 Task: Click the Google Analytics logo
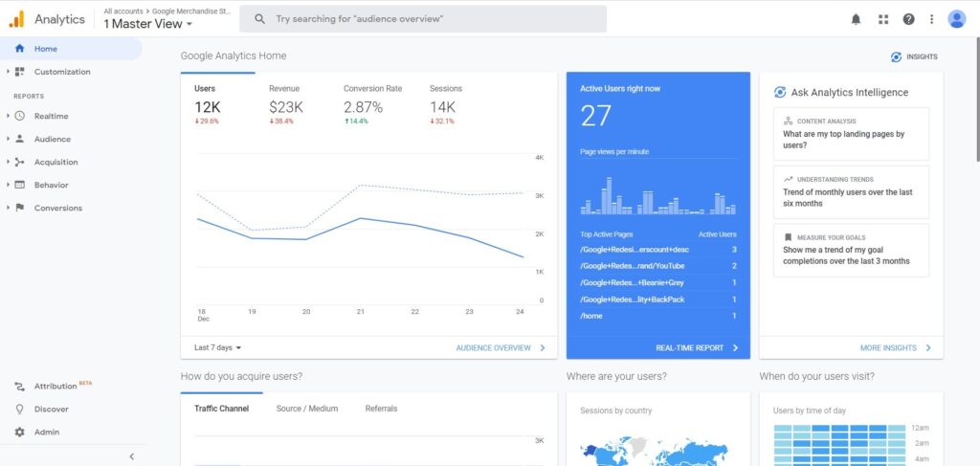point(17,19)
